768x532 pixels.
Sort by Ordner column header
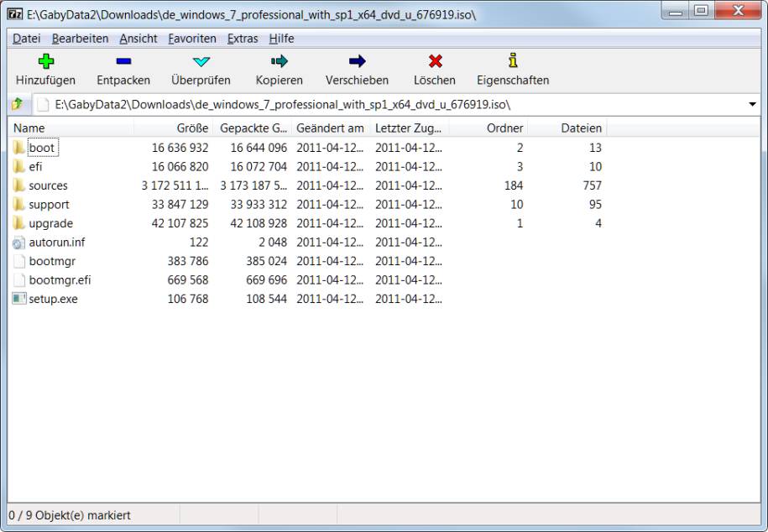[x=488, y=128]
